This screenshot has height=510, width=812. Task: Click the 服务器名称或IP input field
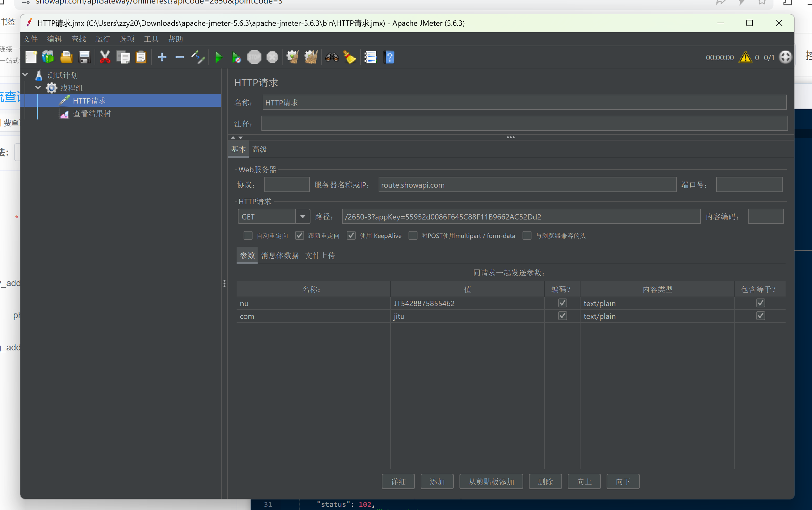tap(527, 185)
